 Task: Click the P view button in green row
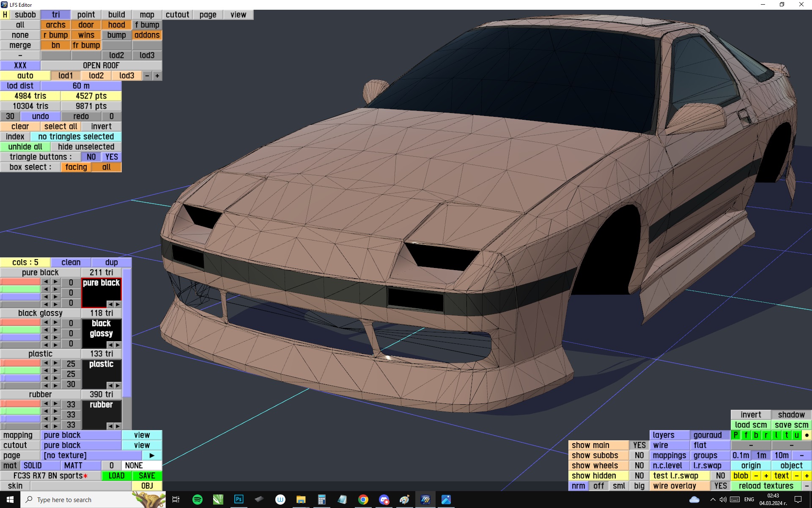736,435
